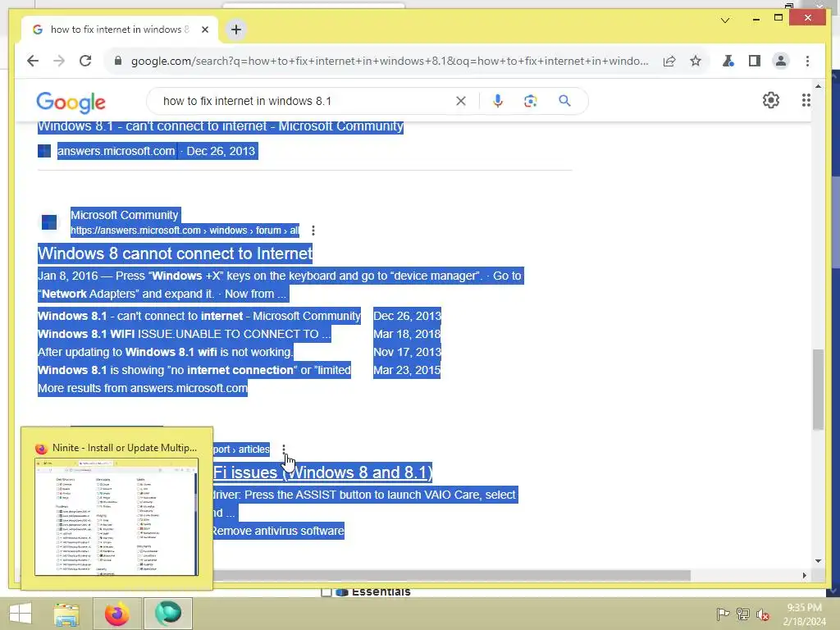This screenshot has height=630, width=840.
Task: Open options for the Sony articles result
Action: pyautogui.click(x=283, y=449)
